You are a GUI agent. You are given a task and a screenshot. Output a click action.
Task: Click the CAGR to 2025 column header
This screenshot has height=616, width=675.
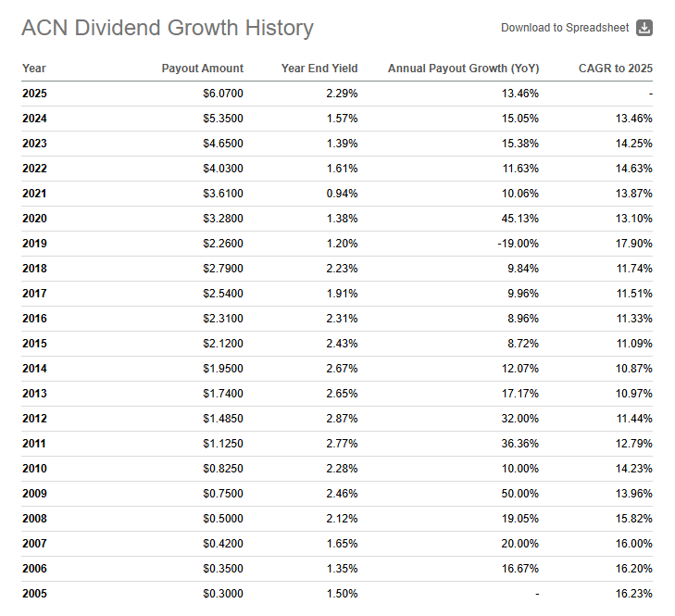[x=616, y=69]
